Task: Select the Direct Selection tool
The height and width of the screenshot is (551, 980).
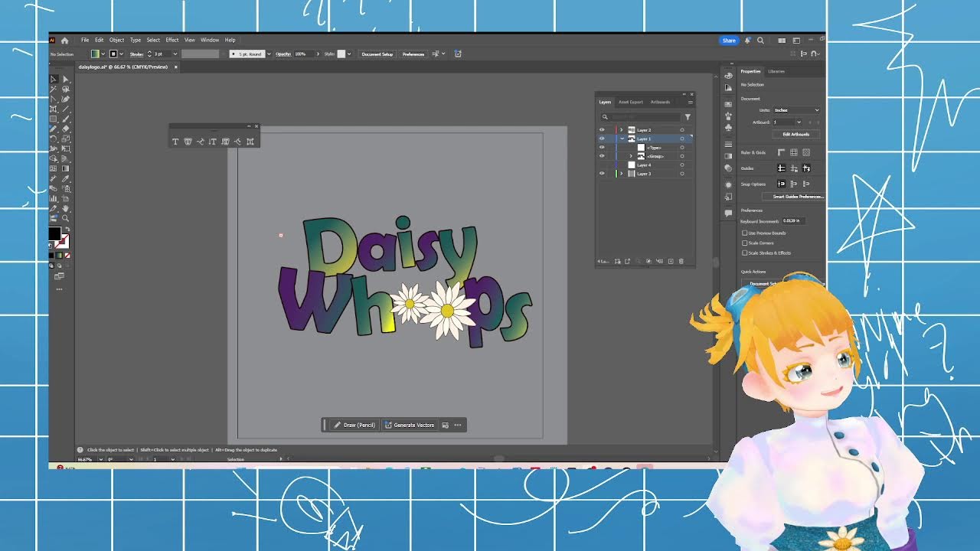Action: click(x=66, y=79)
